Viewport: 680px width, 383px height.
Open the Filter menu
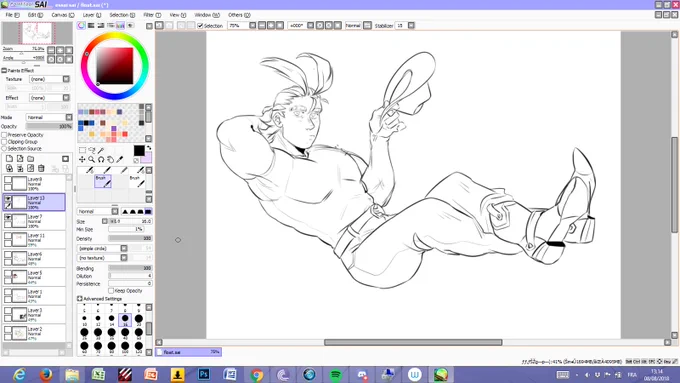tap(152, 15)
